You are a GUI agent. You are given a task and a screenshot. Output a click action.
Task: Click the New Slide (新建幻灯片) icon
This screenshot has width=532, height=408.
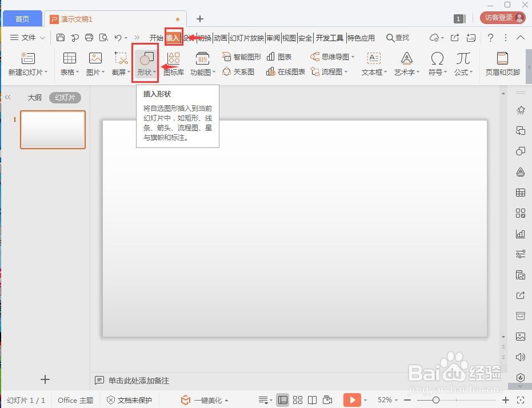(x=28, y=58)
